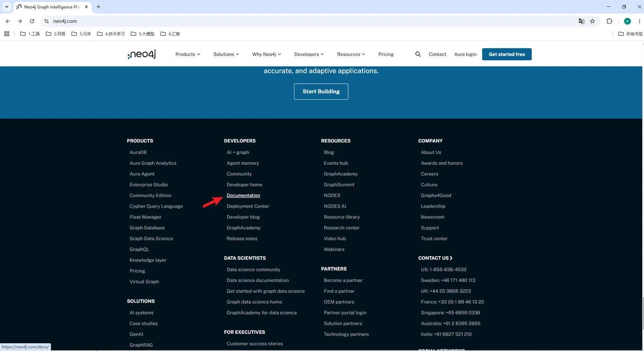Open the 2.网易 bookmark folder
The width and height of the screenshot is (644, 351).
pos(56,34)
